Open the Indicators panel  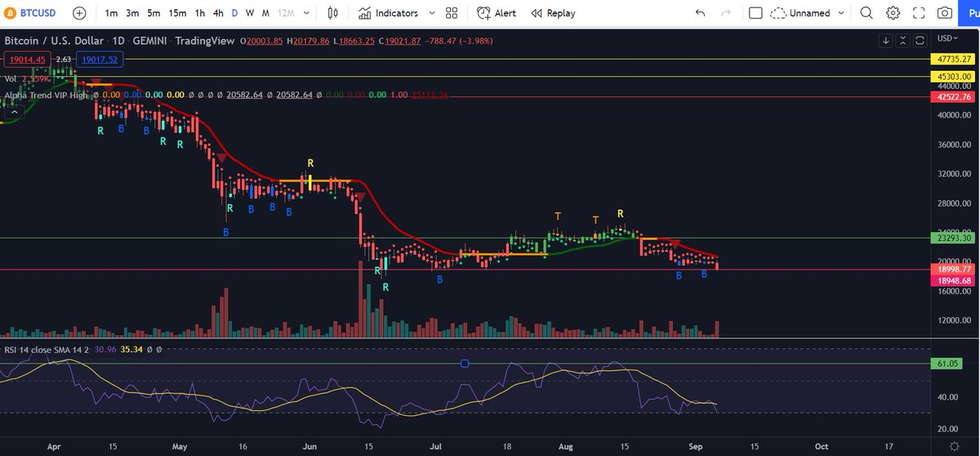pos(388,13)
